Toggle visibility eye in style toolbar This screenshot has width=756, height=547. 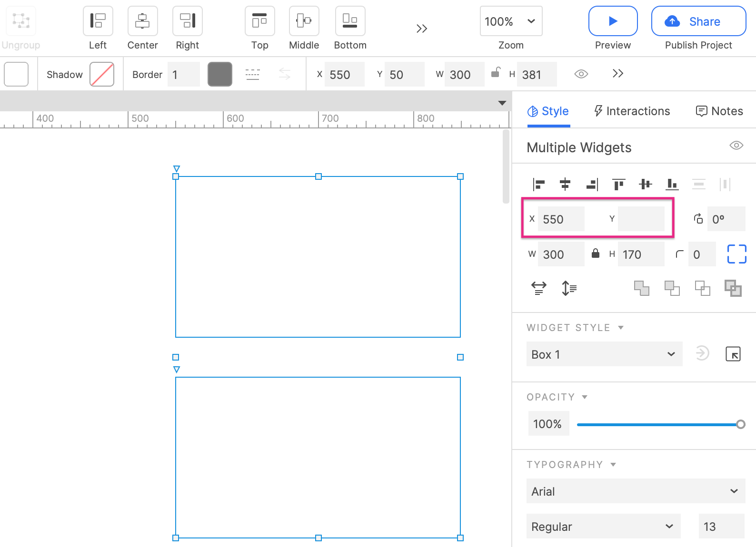(x=581, y=74)
